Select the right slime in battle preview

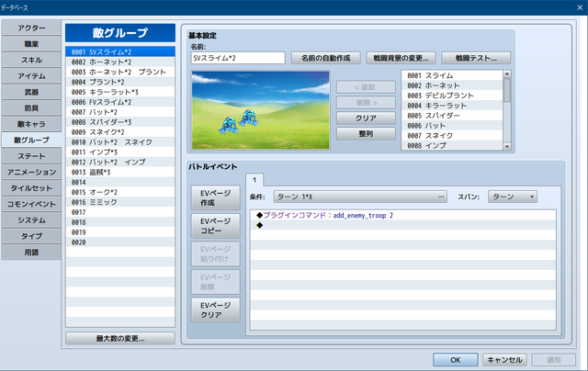click(x=248, y=118)
